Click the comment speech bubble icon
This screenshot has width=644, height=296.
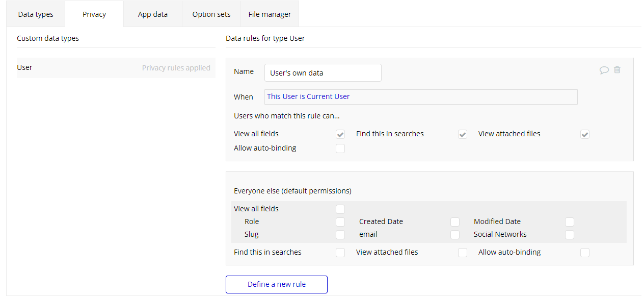(604, 70)
